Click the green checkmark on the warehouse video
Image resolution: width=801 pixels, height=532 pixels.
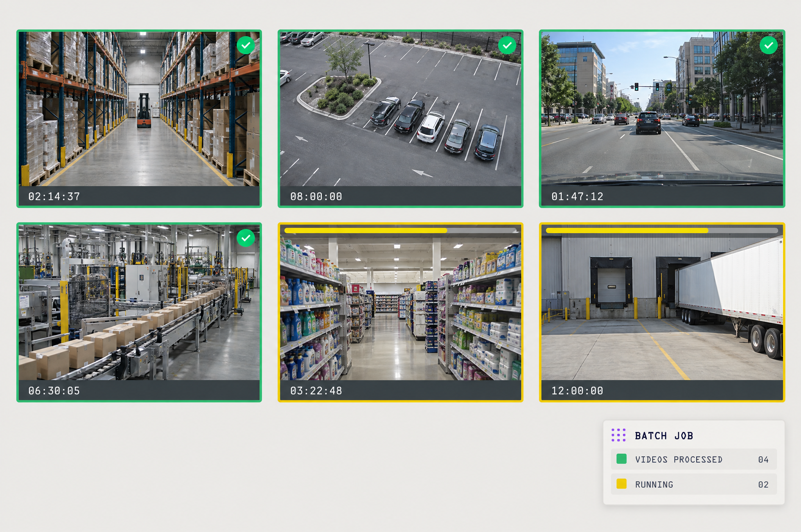pos(246,45)
